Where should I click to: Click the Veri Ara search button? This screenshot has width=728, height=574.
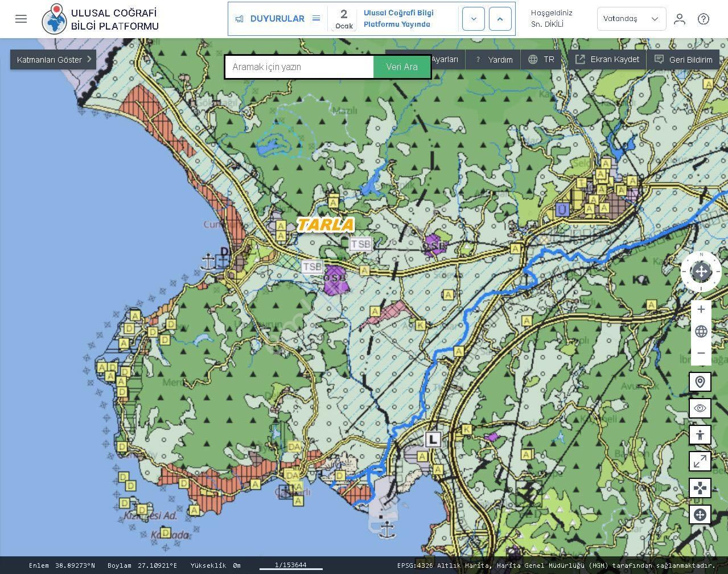tap(402, 67)
